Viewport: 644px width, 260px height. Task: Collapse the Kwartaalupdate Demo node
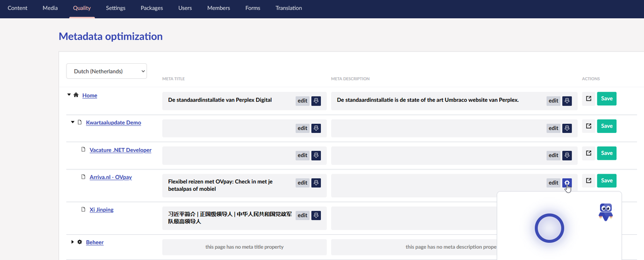(72, 122)
